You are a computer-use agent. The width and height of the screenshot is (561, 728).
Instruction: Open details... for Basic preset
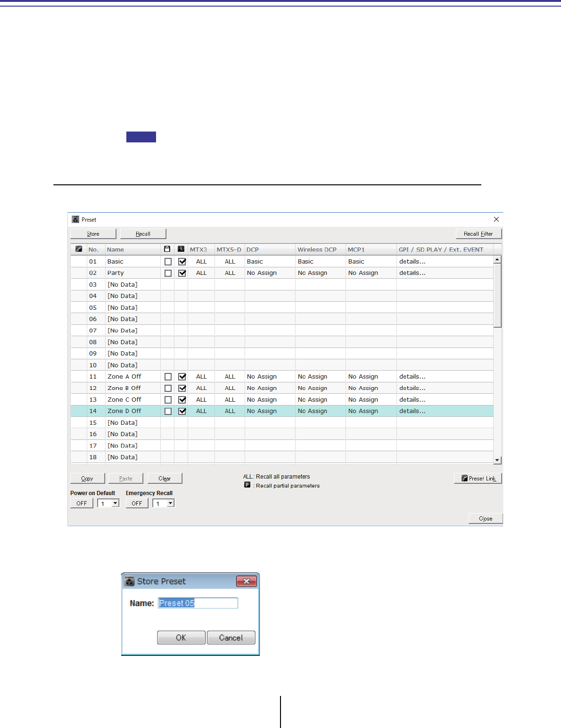pos(412,262)
